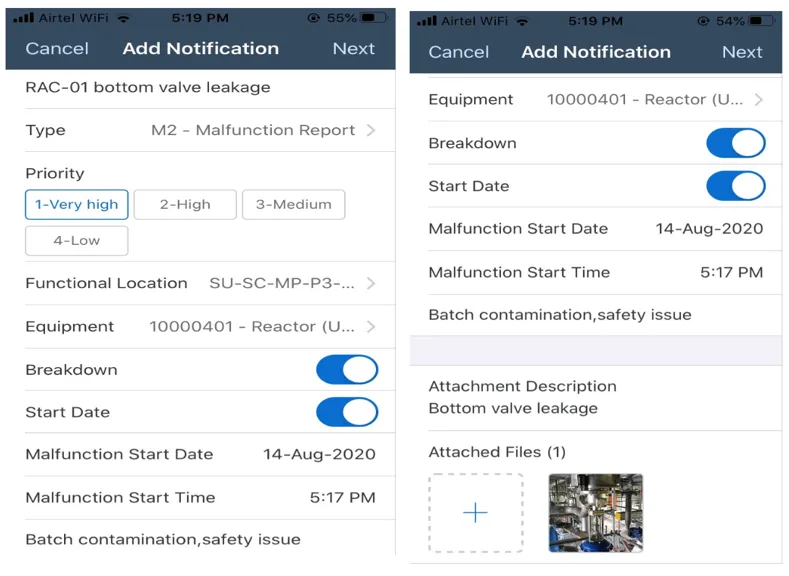Toggle Breakdown switch on left screen

click(x=347, y=370)
